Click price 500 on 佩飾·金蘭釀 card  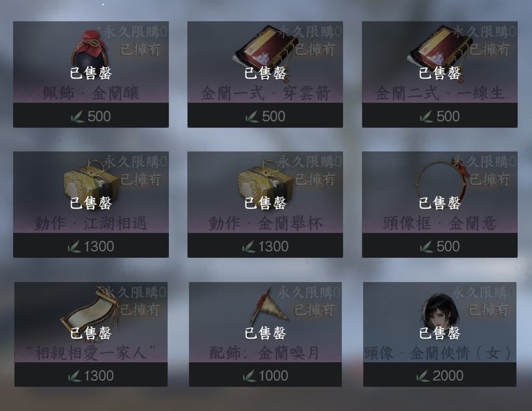(x=91, y=116)
